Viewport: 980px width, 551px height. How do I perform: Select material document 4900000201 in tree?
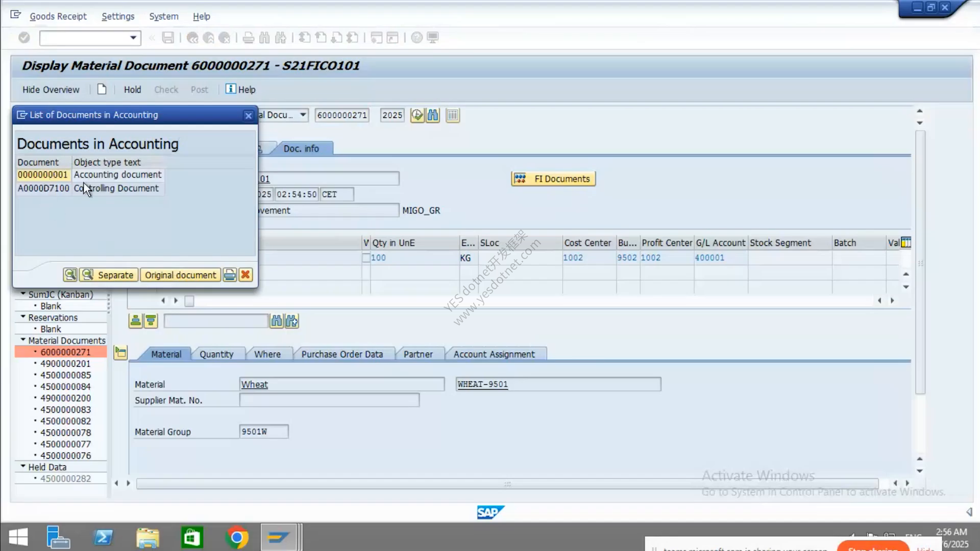tap(65, 363)
